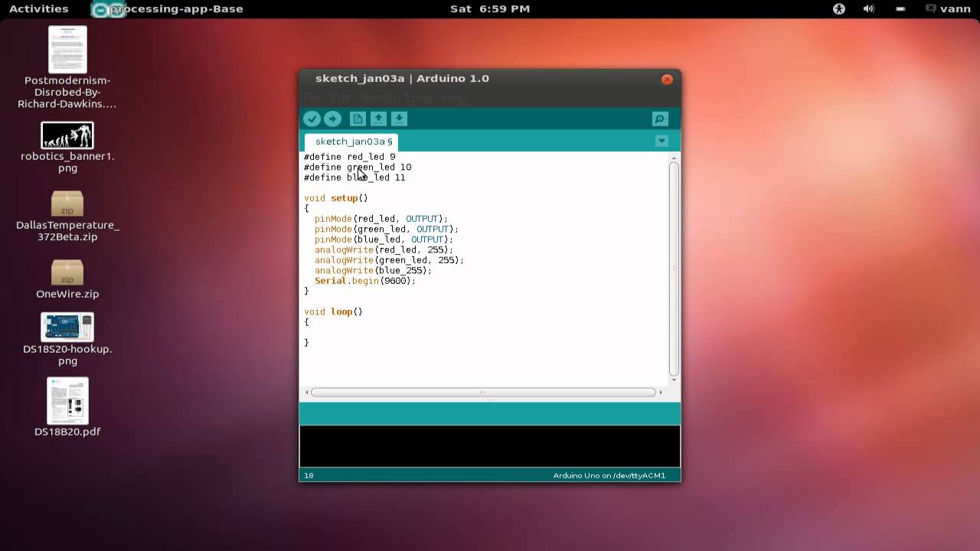Click the line '#define red_led 9'
Image resolution: width=980 pixels, height=551 pixels.
click(x=350, y=157)
